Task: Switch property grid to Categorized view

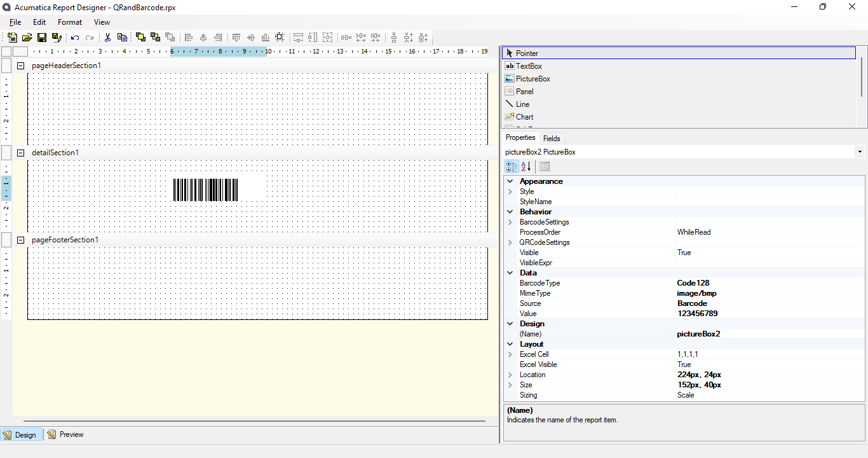Action: click(x=512, y=167)
